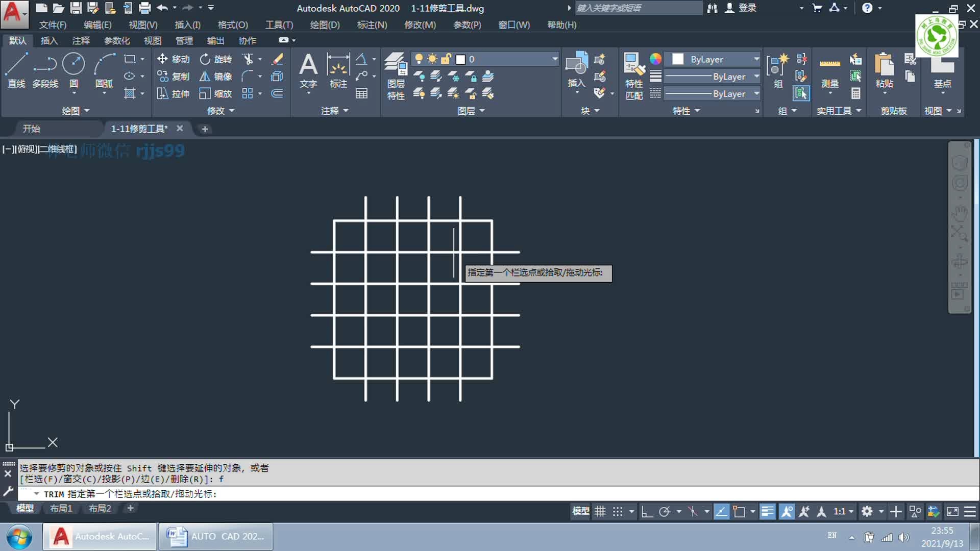Toggle object snap tracking in status bar

pos(721,511)
